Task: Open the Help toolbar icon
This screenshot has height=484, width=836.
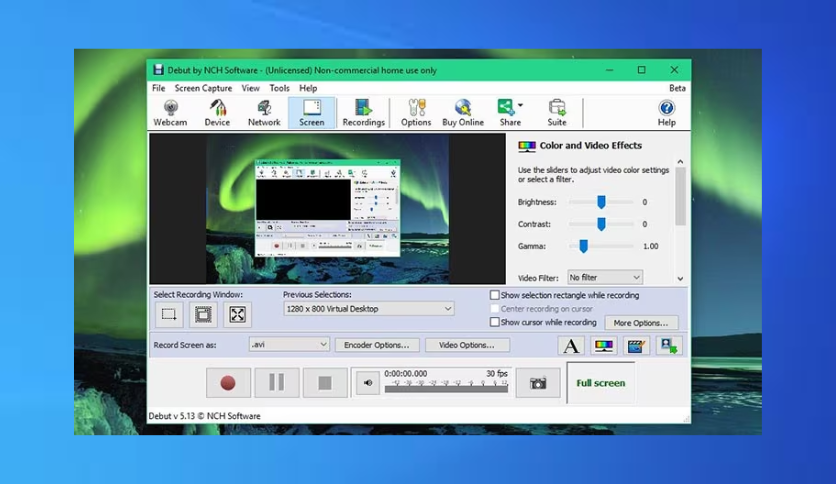Action: (x=666, y=113)
